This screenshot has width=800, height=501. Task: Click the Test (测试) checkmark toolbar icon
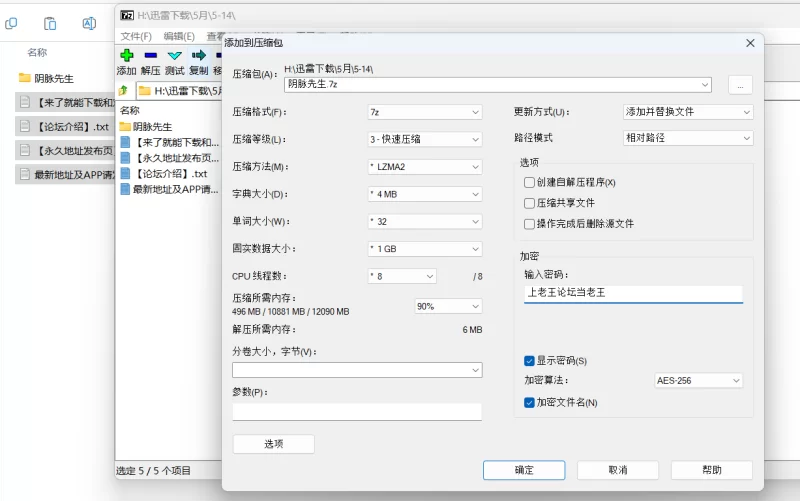(x=174, y=55)
